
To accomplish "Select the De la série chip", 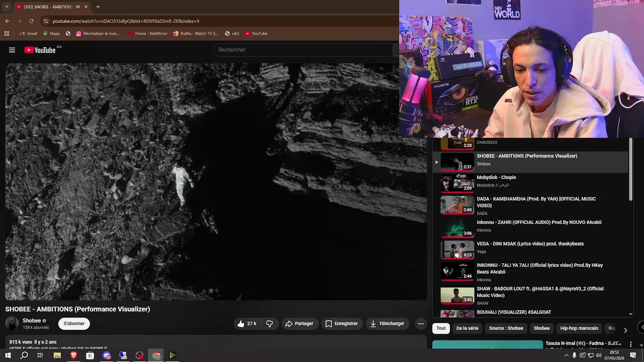I will coord(467,328).
